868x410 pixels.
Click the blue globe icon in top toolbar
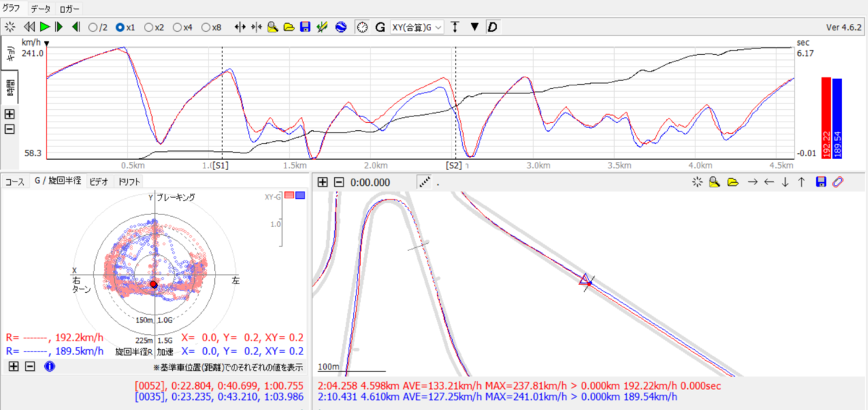pyautogui.click(x=339, y=27)
